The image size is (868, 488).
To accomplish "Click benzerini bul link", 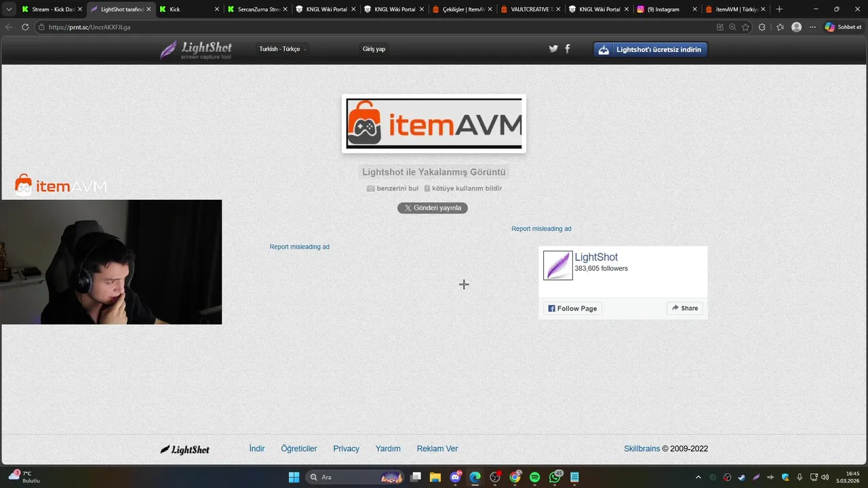I will point(393,188).
